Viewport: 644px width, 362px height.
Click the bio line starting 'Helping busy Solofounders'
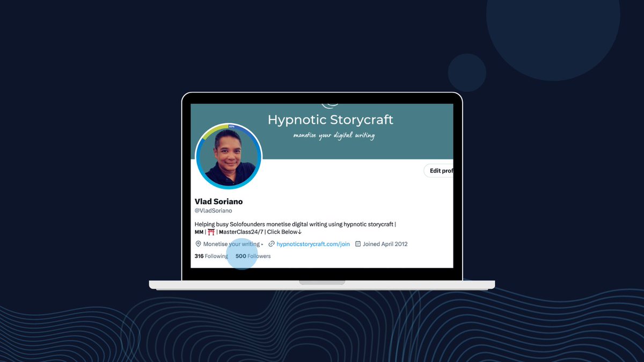(x=295, y=224)
